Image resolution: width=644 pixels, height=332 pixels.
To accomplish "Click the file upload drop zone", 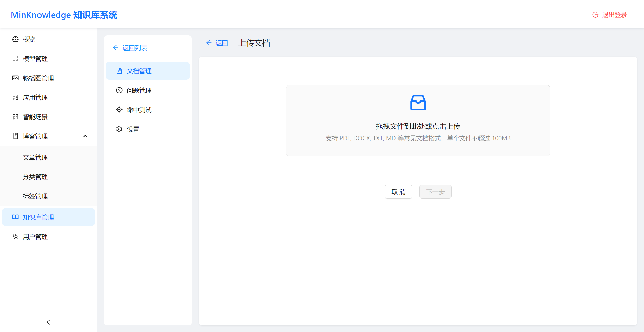I will pyautogui.click(x=418, y=120).
